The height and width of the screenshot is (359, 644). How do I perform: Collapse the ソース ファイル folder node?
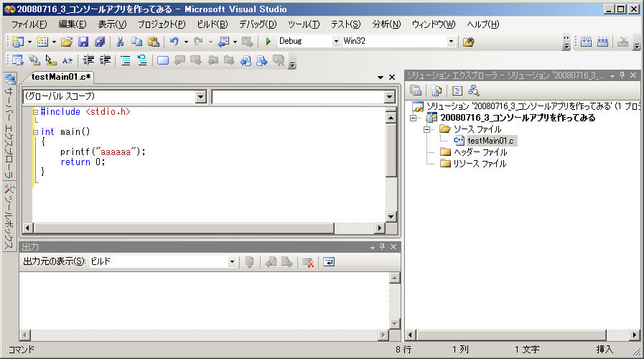426,129
